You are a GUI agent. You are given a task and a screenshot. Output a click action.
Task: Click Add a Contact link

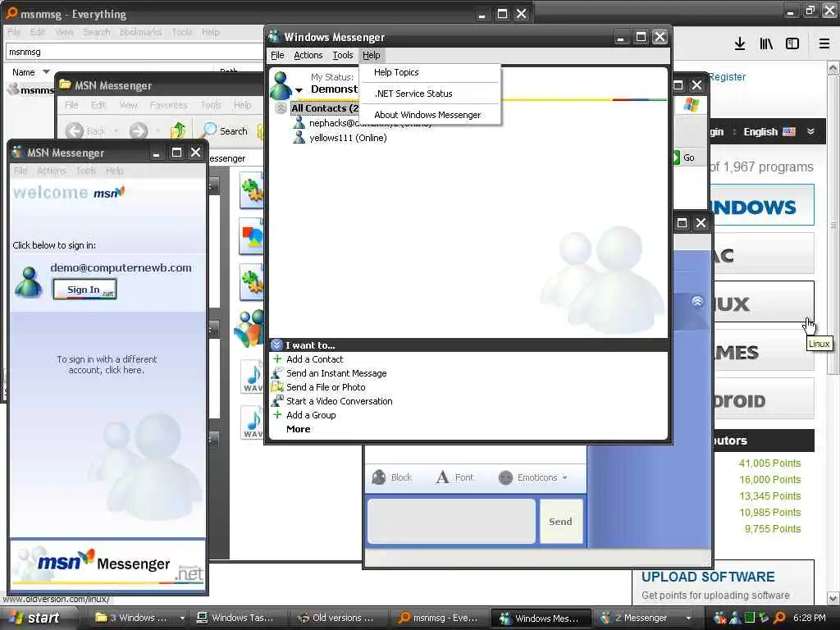click(314, 359)
